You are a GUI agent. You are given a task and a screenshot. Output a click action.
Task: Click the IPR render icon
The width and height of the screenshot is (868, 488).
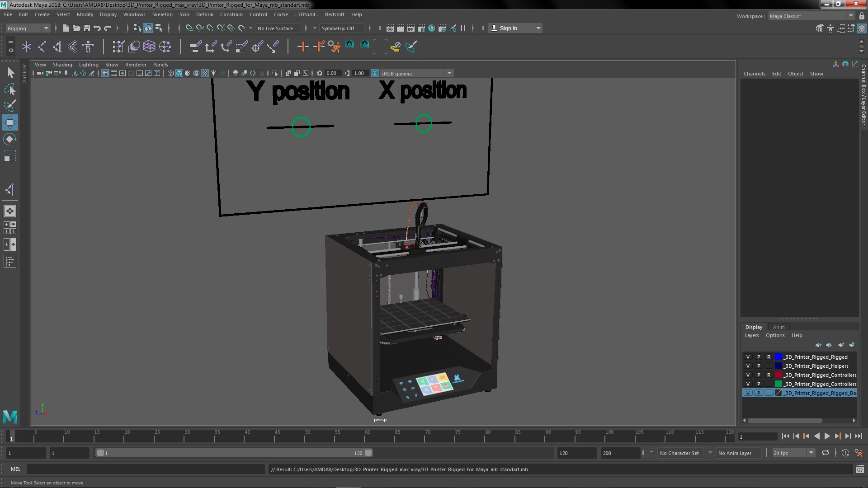[x=410, y=28]
